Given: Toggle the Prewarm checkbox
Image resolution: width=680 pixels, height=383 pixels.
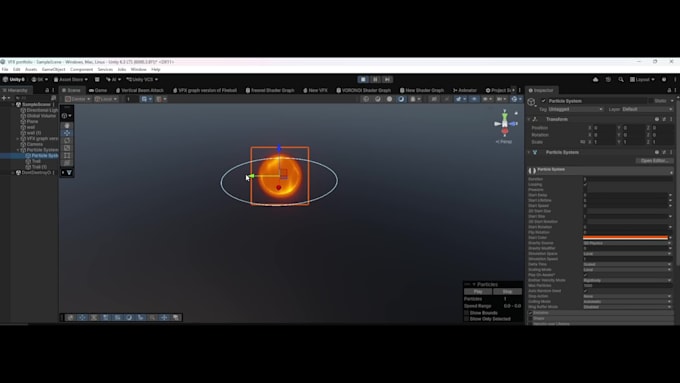Looking at the screenshot, I should 585,190.
